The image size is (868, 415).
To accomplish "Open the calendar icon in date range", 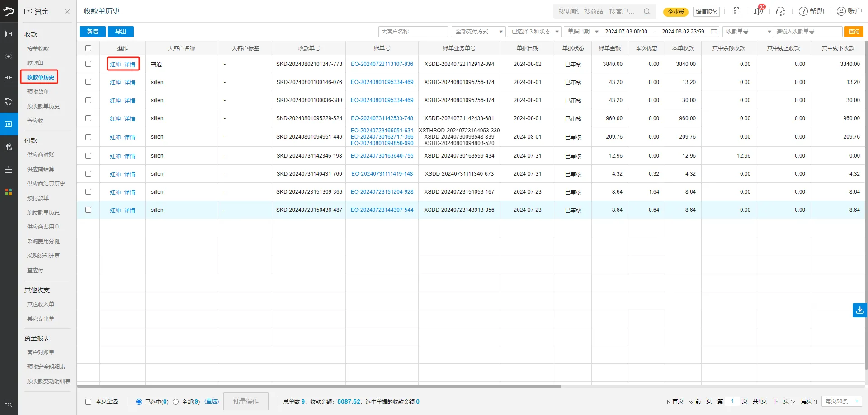I will coord(714,32).
